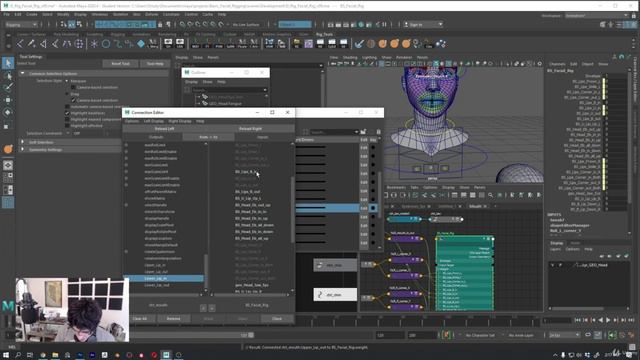This screenshot has height=360, width=640.
Task: Open the Rigging menu set dropdown
Action: [x=21, y=24]
